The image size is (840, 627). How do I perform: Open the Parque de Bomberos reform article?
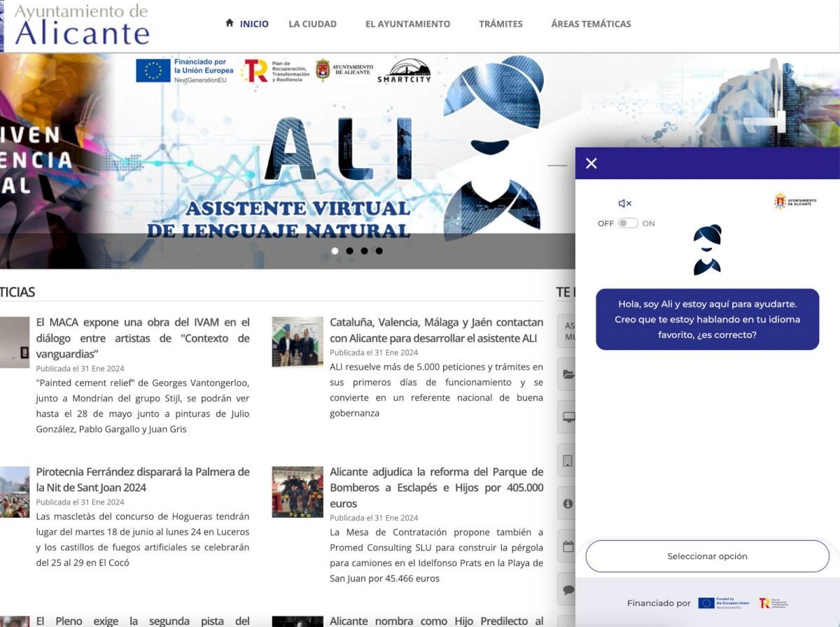pyautogui.click(x=436, y=487)
